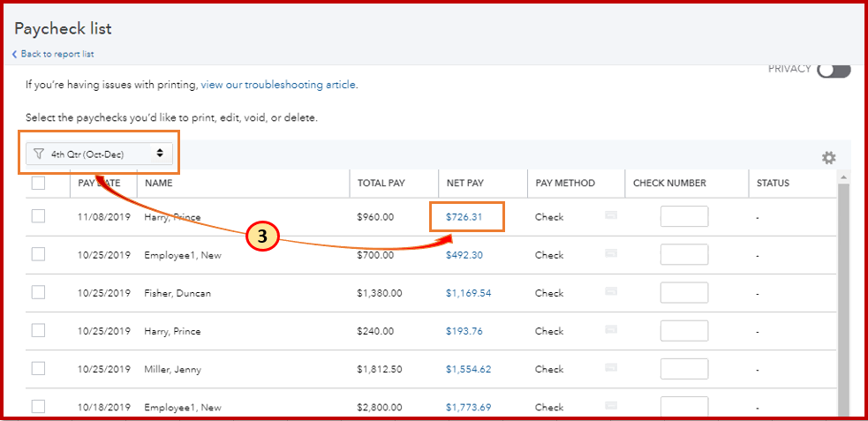Click memo icon on Miller, Jenny row
The width and height of the screenshot is (868, 421).
(x=611, y=368)
